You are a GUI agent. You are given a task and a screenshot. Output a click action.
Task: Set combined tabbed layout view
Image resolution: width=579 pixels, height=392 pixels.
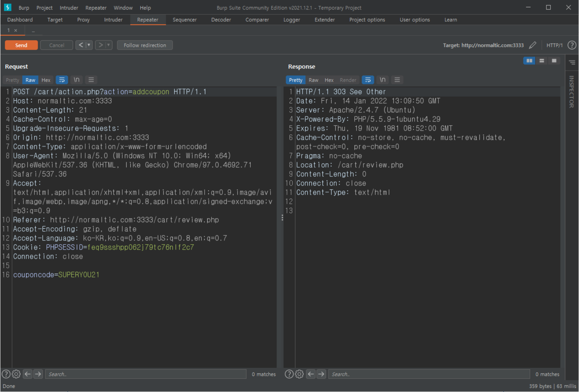point(554,61)
